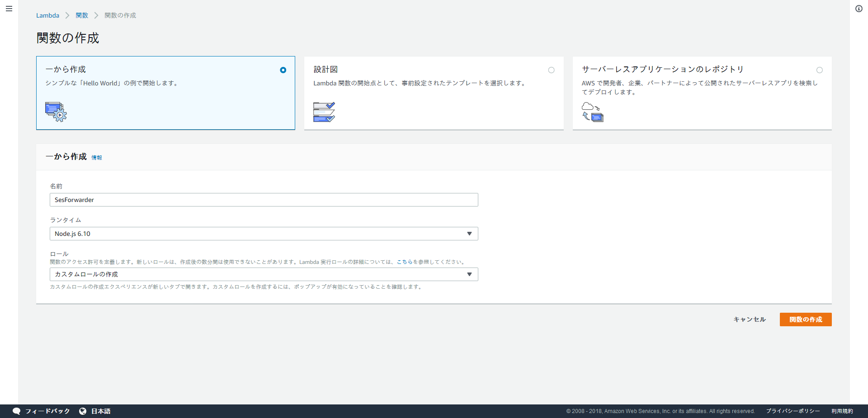Viewport: 868px width, 418px height.
Task: Open the hamburger navigation menu
Action: pos(9,9)
